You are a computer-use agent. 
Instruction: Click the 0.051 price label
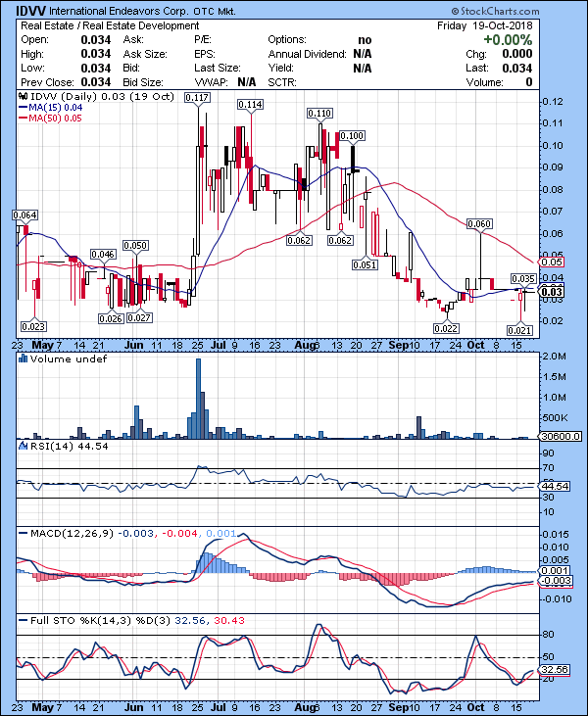tap(365, 264)
